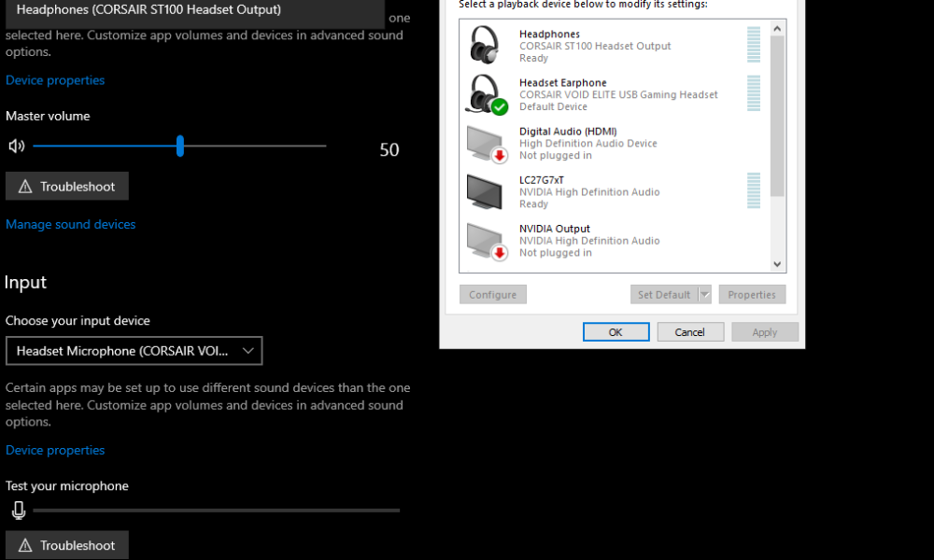Click Apply in the Sound dialog
Viewport: 934px width, 560px height.
coord(765,331)
